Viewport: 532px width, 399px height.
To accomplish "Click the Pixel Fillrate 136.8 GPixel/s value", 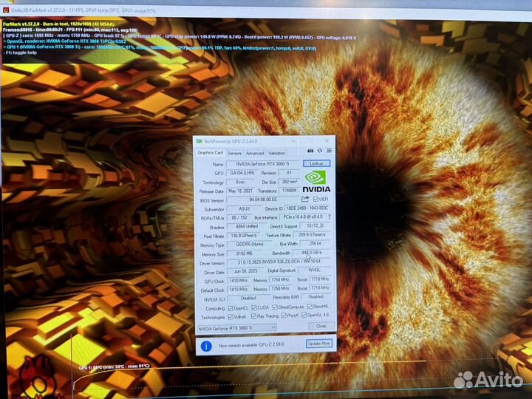I will pos(244,236).
